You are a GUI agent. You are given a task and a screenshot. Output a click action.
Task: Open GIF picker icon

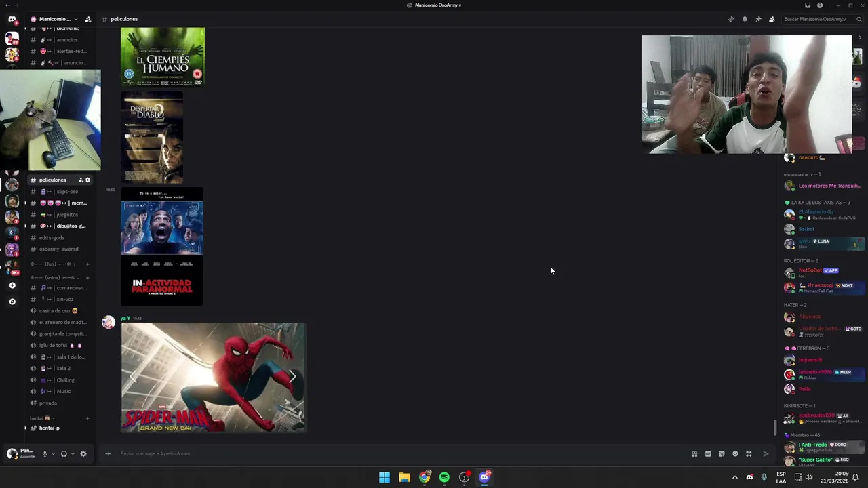pos(708,454)
